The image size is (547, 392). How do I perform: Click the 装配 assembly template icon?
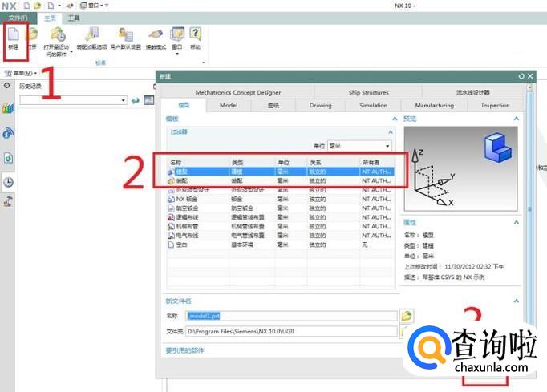[171, 181]
